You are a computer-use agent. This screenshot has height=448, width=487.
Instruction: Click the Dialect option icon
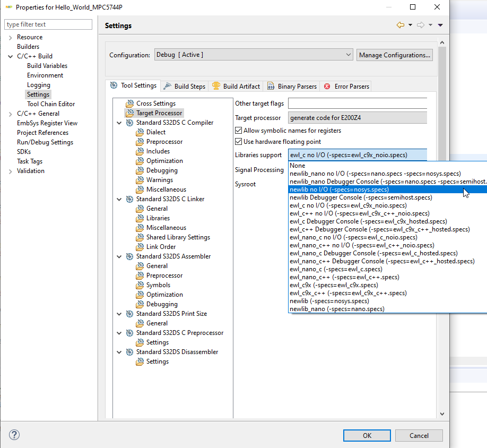tap(140, 132)
